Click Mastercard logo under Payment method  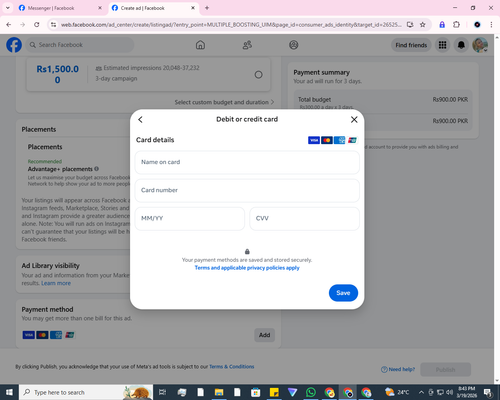tap(42, 335)
